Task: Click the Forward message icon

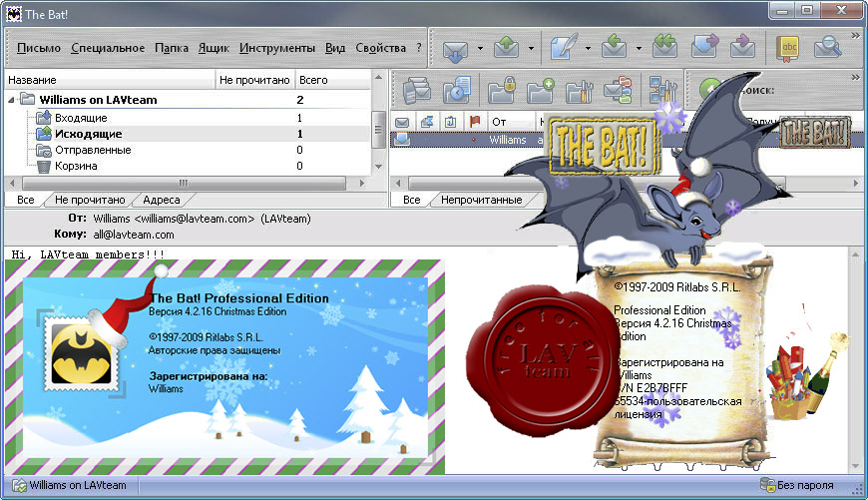Action: pyautogui.click(x=704, y=47)
